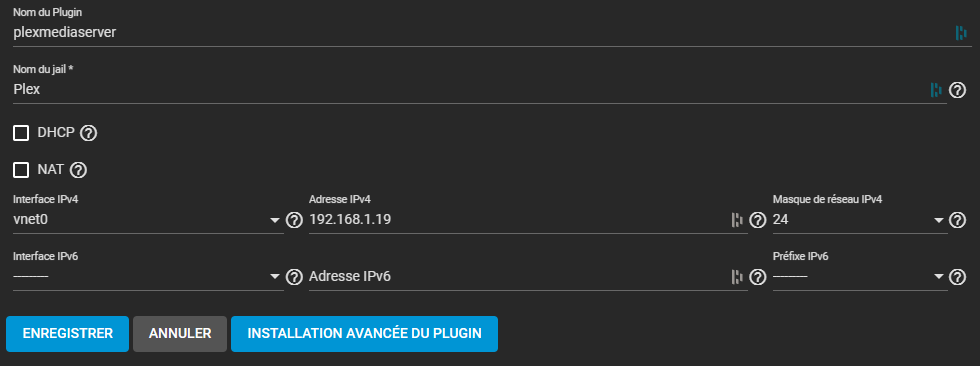Image resolution: width=980 pixels, height=366 pixels.
Task: Click the ENREGISTRER button
Action: [68, 334]
